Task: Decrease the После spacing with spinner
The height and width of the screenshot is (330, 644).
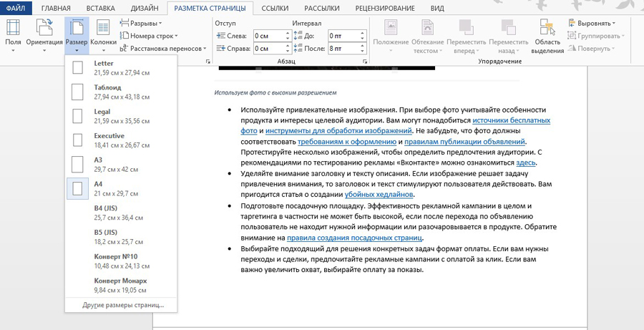Action: coord(362,52)
